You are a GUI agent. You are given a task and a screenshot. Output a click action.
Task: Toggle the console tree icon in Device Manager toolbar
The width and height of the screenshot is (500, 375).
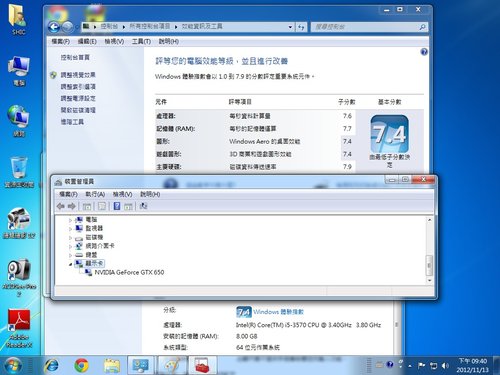click(87, 206)
